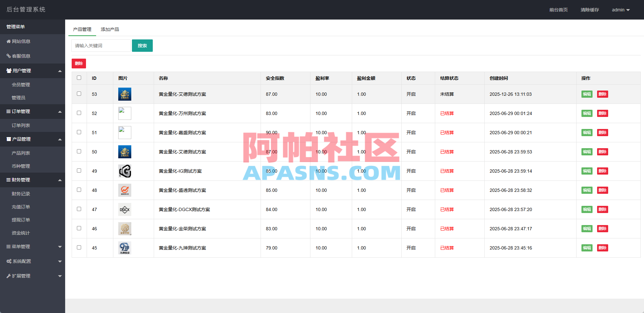The image size is (644, 313).
Task: Check the checkbox for product ID 47
Action: point(79,209)
